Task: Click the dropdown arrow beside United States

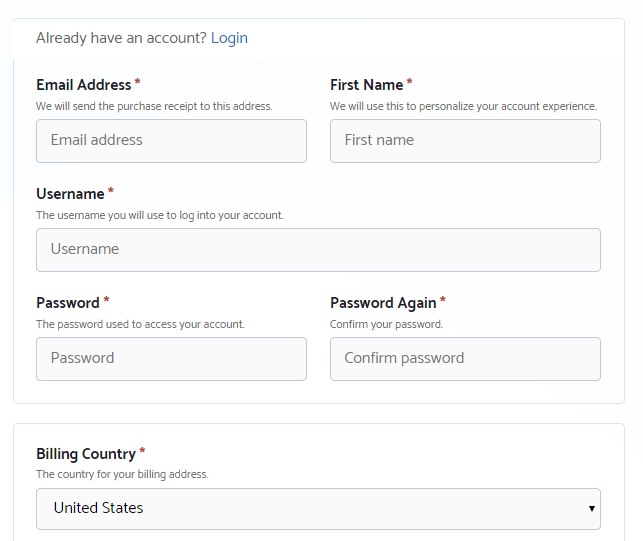Action: (592, 509)
